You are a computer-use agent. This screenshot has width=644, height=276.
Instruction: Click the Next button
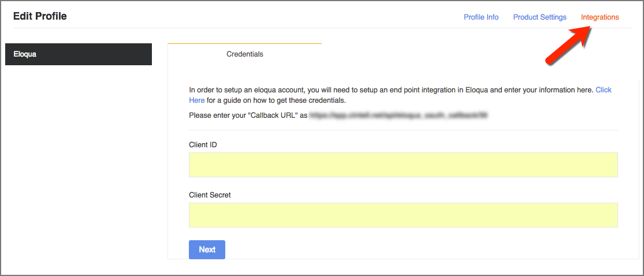[207, 249]
